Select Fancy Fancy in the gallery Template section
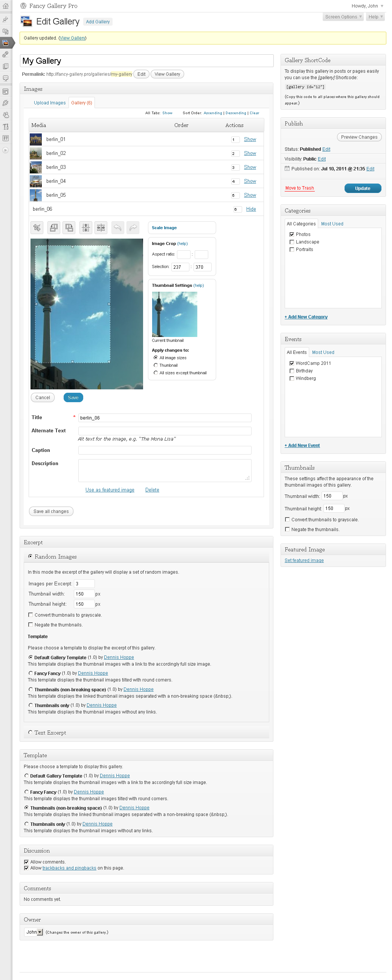 [26, 792]
